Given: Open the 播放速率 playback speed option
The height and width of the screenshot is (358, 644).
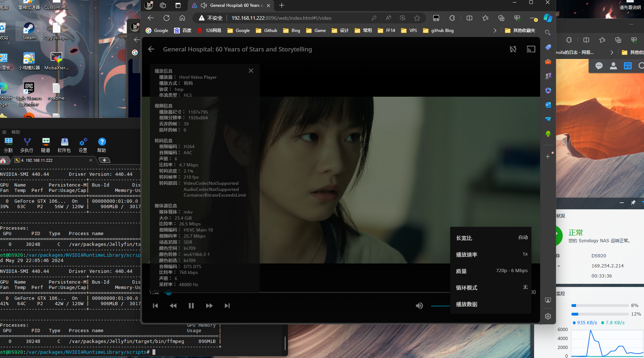Looking at the screenshot, I should pos(491,254).
